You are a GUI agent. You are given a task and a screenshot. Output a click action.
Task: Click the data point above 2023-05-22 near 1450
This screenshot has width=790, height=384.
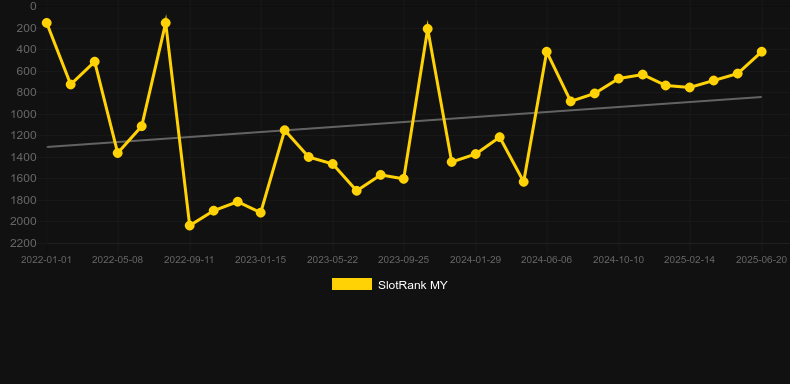(333, 164)
